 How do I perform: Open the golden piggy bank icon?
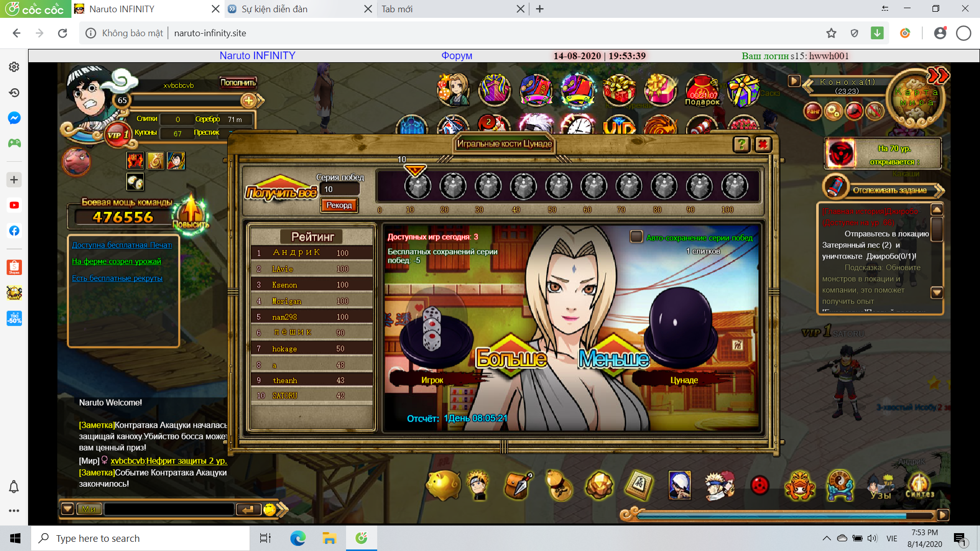443,485
